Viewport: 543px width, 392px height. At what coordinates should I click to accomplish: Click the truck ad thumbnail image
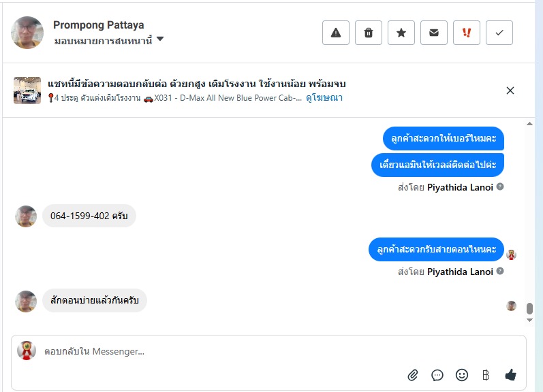27,91
